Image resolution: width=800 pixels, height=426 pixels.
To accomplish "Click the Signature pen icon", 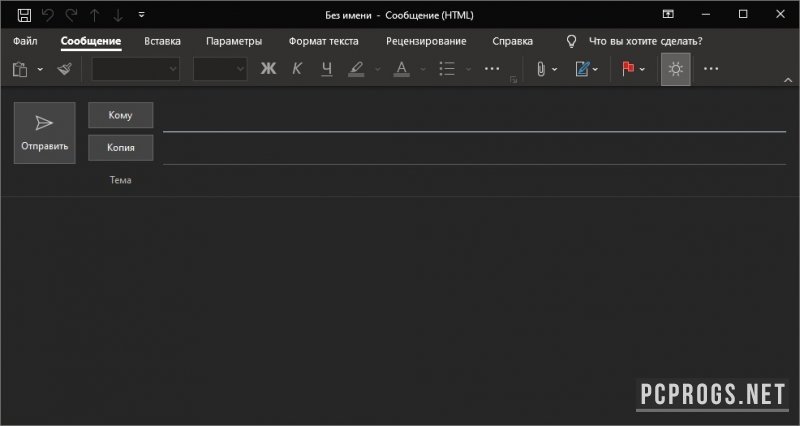I will [582, 69].
